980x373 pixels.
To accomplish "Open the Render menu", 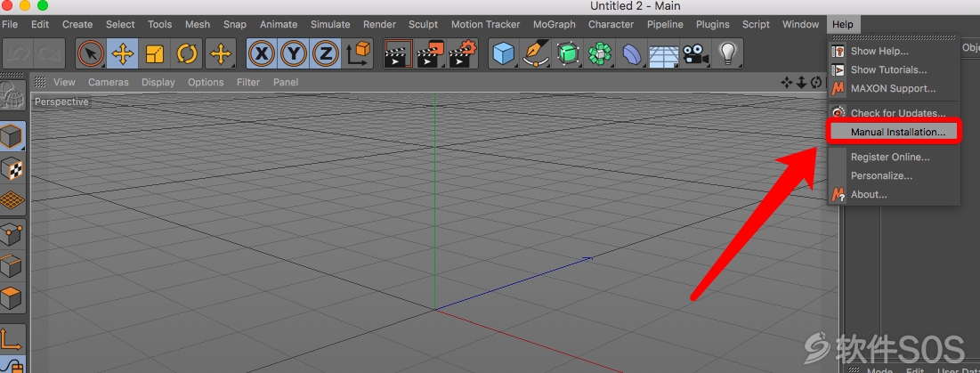I will [379, 24].
